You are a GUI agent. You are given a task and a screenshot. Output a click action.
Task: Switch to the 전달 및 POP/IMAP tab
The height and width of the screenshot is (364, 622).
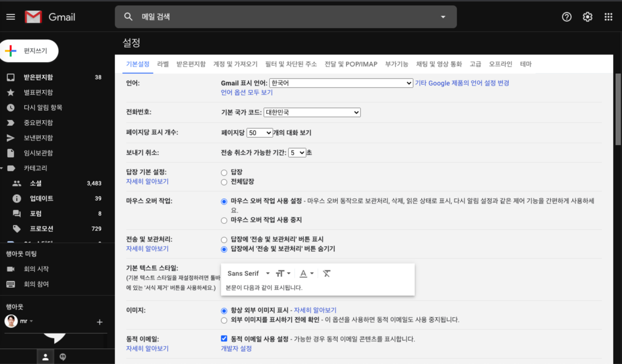pyautogui.click(x=351, y=64)
